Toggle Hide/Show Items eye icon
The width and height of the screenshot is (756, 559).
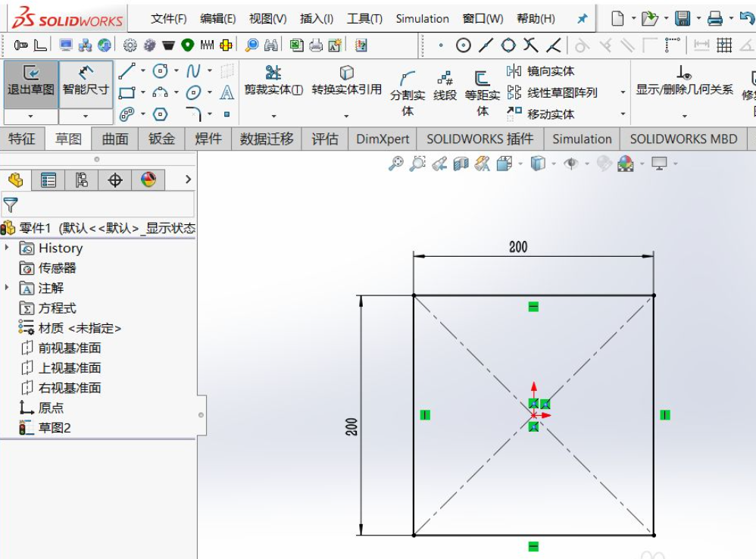pos(571,164)
